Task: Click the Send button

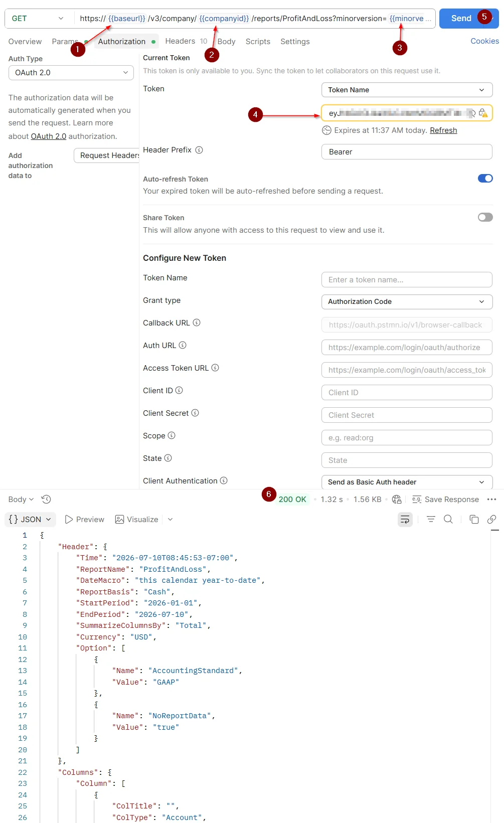Action: [x=461, y=19]
